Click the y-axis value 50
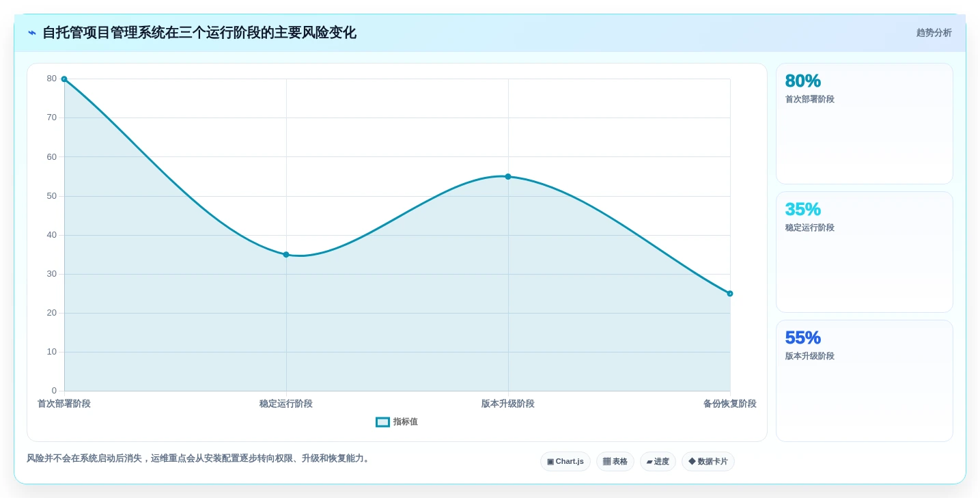The height and width of the screenshot is (498, 980). (52, 196)
